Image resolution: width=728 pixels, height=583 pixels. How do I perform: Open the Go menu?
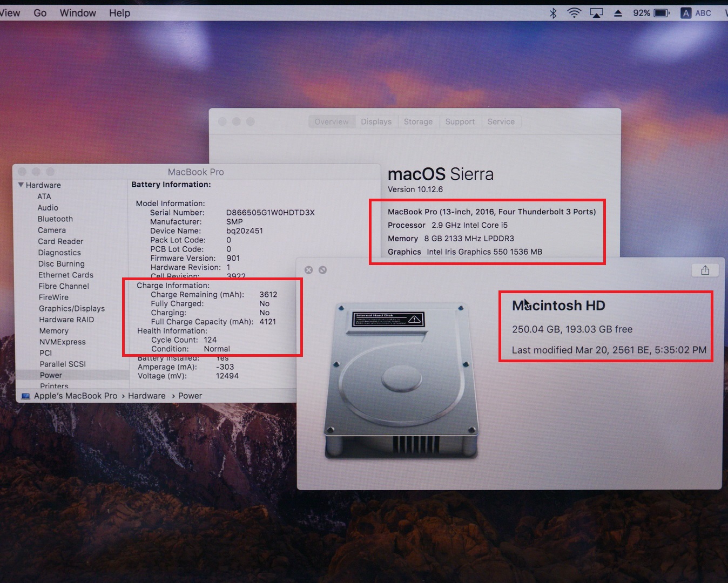(x=40, y=13)
